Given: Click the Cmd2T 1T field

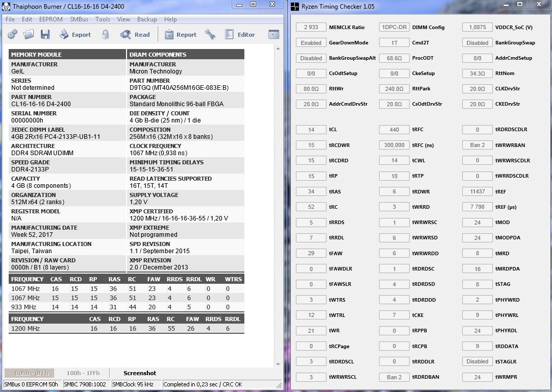Looking at the screenshot, I should [394, 42].
